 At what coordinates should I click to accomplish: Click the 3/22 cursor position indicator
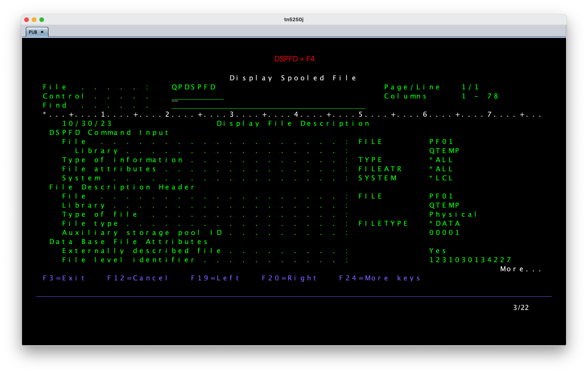(521, 307)
